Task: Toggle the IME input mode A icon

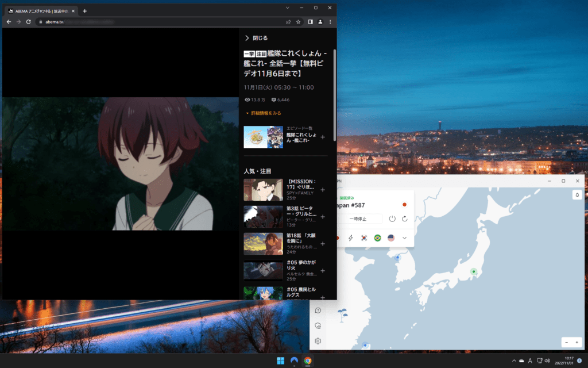Action: [530, 361]
